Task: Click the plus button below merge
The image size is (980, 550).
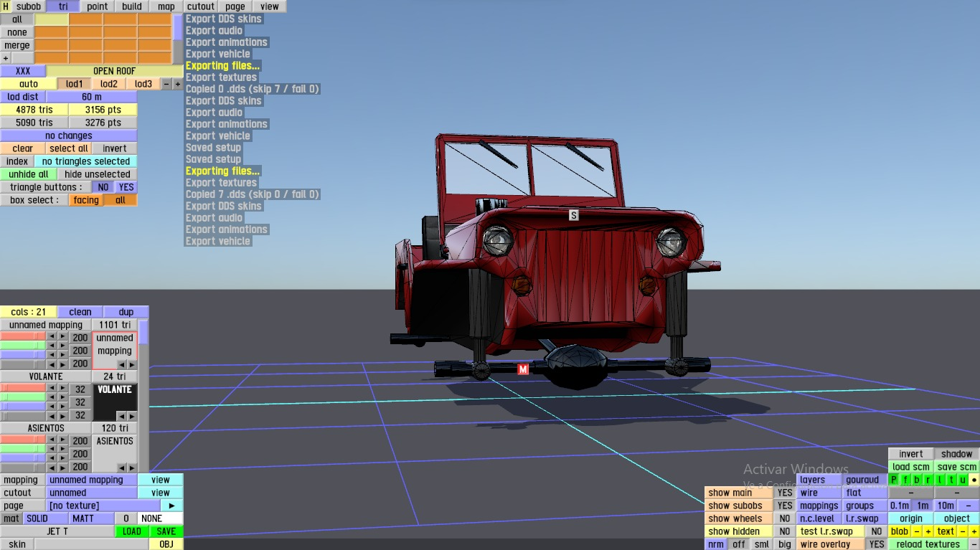Action: coord(6,58)
